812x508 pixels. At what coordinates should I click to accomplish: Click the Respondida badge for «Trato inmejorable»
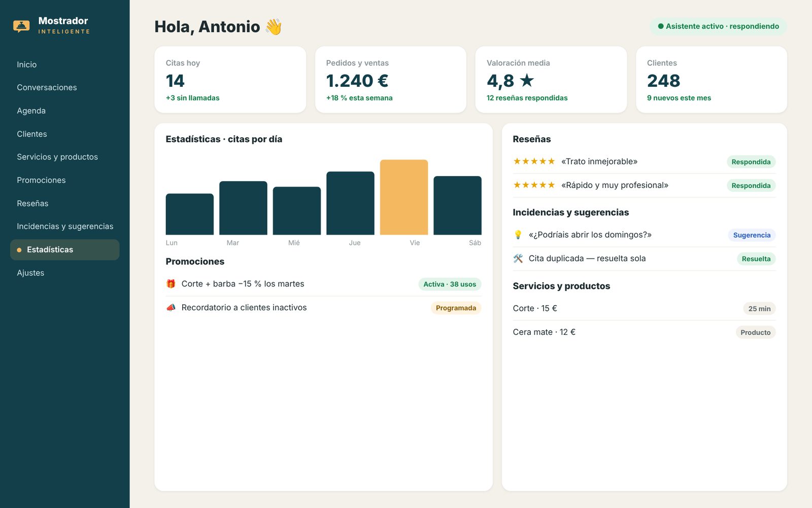(751, 162)
